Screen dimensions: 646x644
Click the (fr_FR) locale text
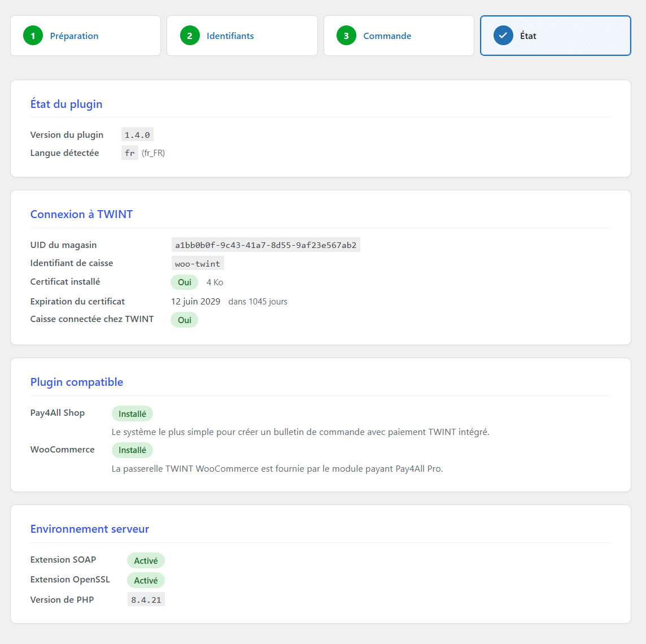coord(153,153)
